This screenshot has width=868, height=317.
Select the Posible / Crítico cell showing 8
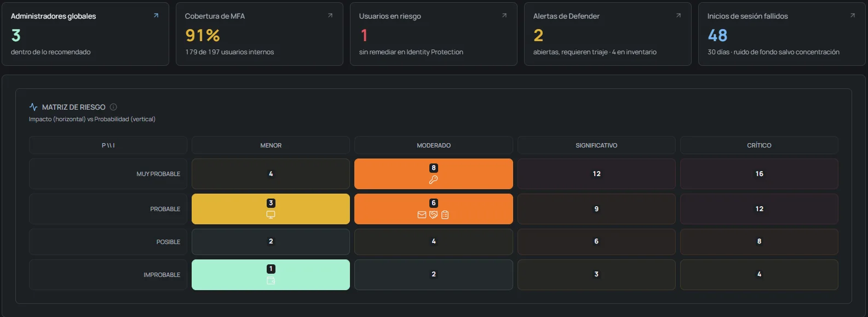point(759,242)
